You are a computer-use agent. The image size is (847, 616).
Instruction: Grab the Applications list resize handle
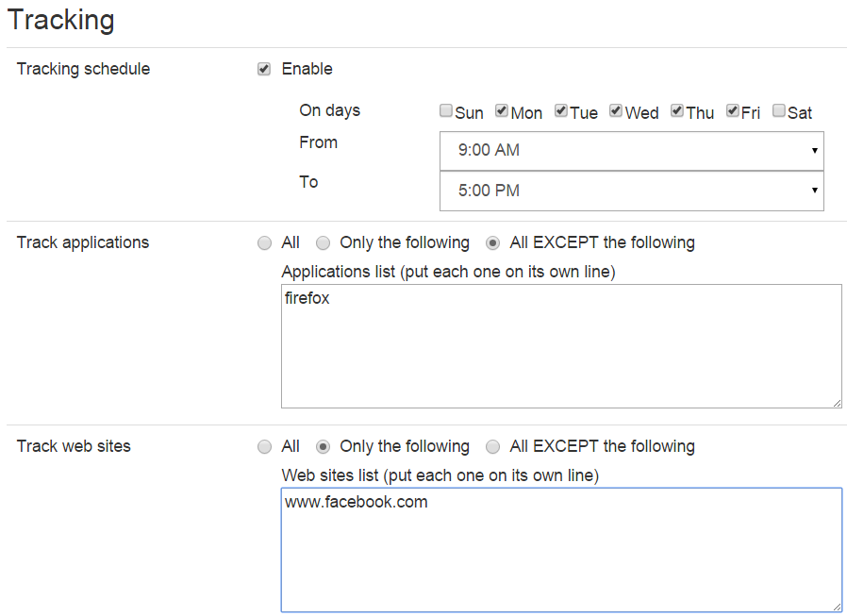(837, 403)
